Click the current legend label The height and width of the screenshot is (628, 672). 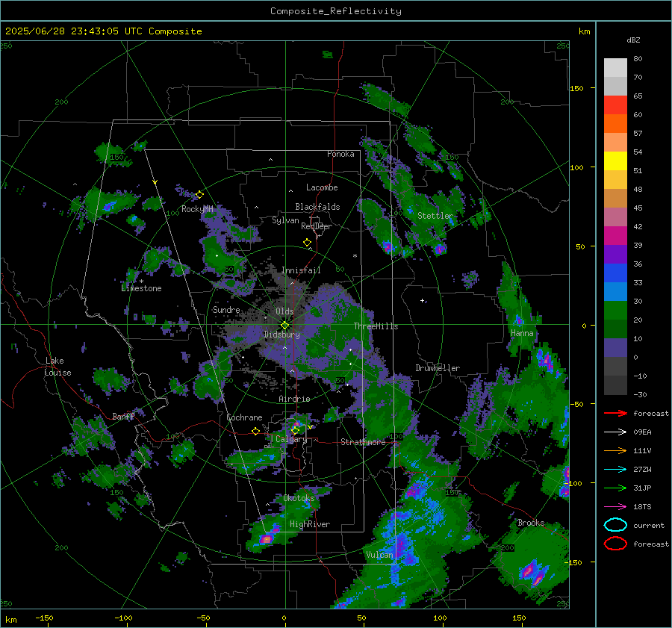(649, 525)
